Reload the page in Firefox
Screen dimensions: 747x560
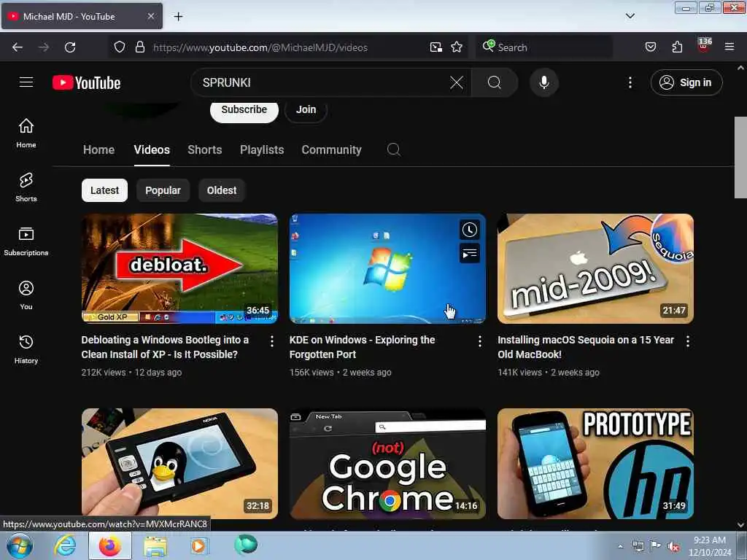(70, 47)
